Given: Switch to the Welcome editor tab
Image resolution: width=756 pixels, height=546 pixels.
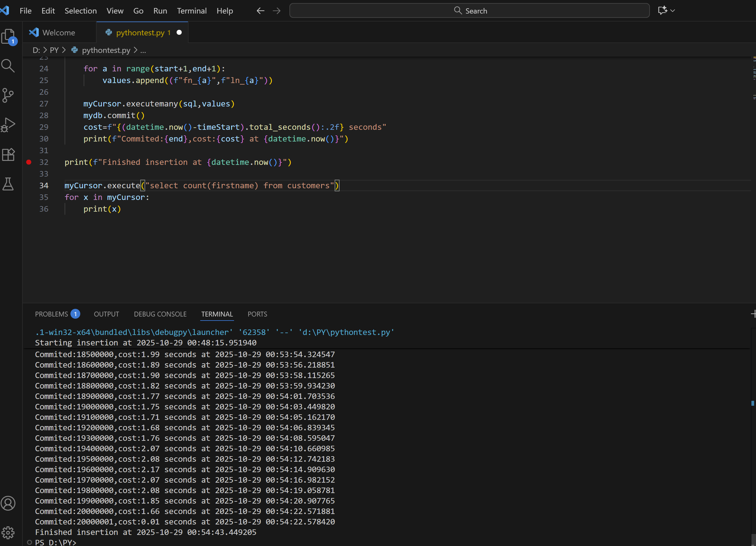Looking at the screenshot, I should pos(59,33).
